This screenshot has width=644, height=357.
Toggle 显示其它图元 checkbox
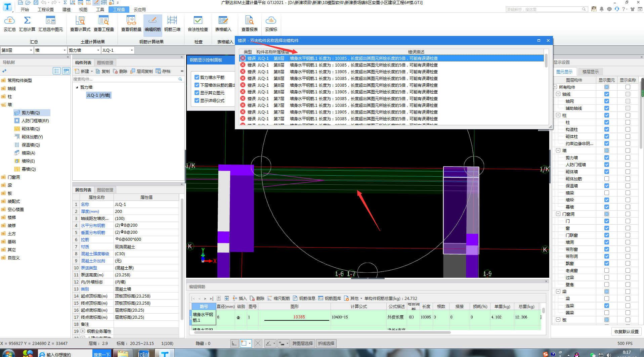point(197,93)
